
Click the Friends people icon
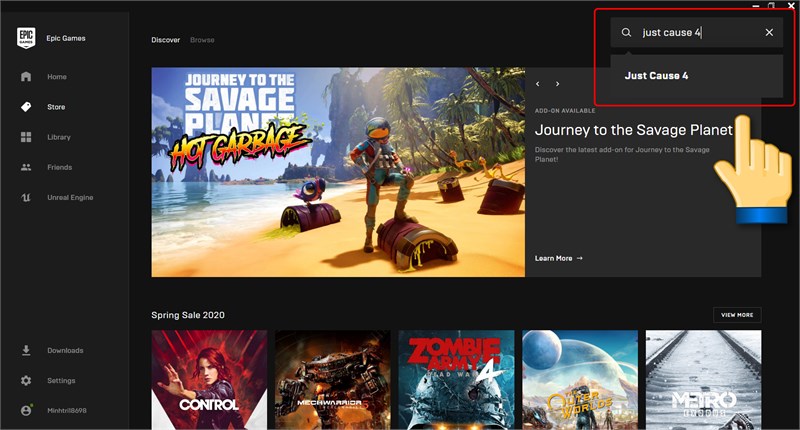click(26, 167)
